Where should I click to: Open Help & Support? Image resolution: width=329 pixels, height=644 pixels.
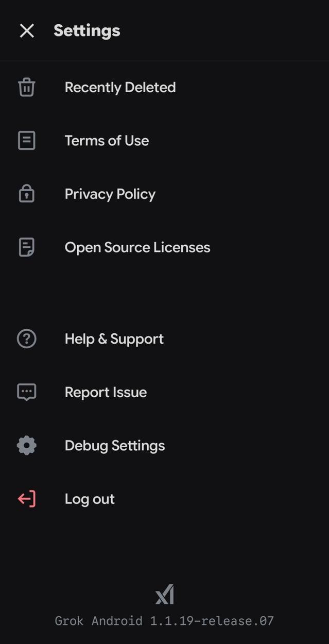coord(114,338)
